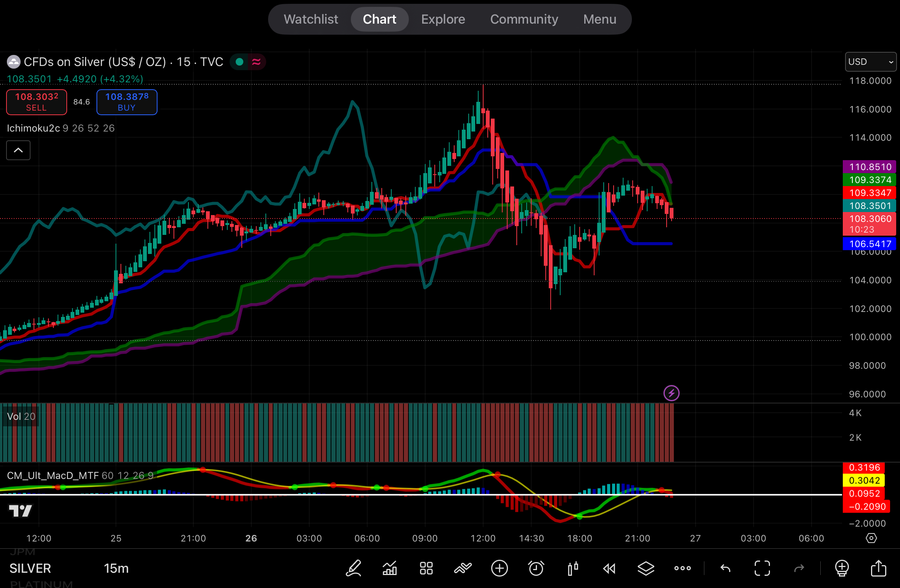This screenshot has width=900, height=588.
Task: Open the USD currency dropdown
Action: [870, 62]
